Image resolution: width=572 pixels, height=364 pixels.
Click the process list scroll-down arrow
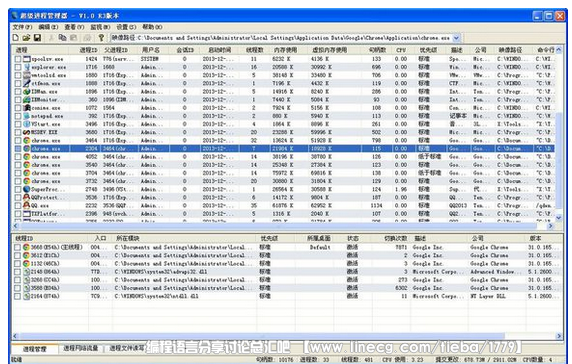559,217
